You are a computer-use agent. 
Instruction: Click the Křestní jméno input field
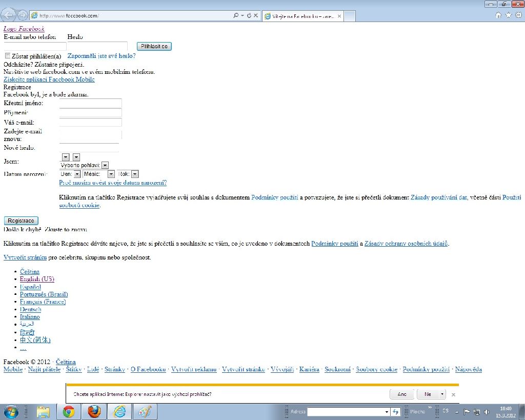pyautogui.click(x=90, y=103)
